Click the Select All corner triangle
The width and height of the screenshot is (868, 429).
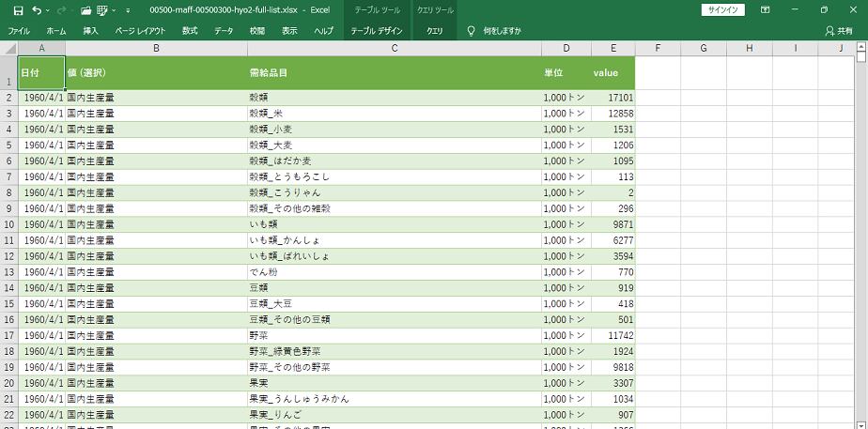coord(8,48)
